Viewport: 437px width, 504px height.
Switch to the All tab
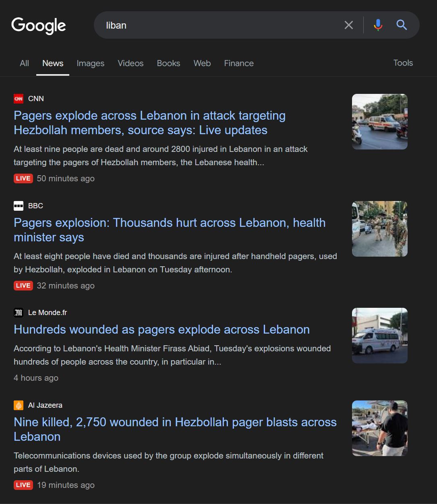tap(25, 63)
